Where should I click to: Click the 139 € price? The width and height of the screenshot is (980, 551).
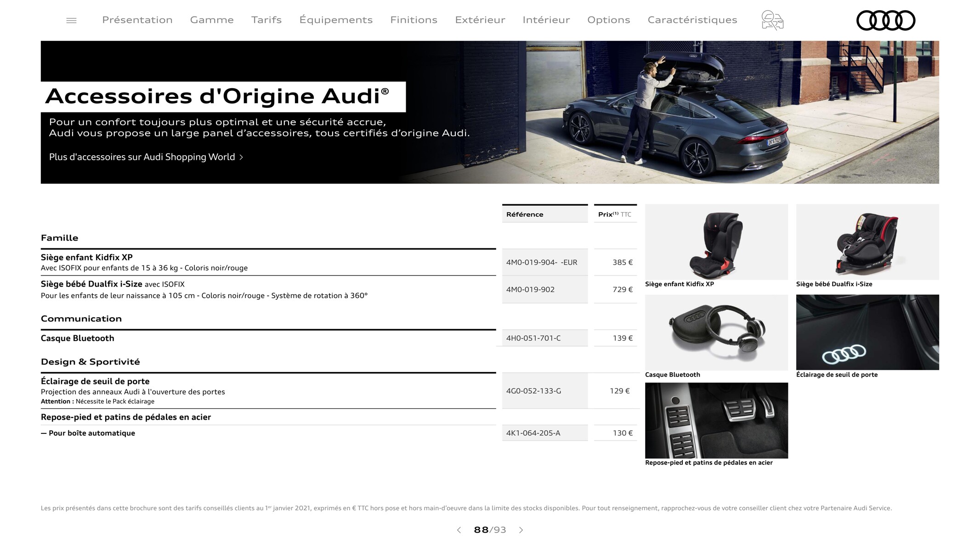click(x=623, y=338)
